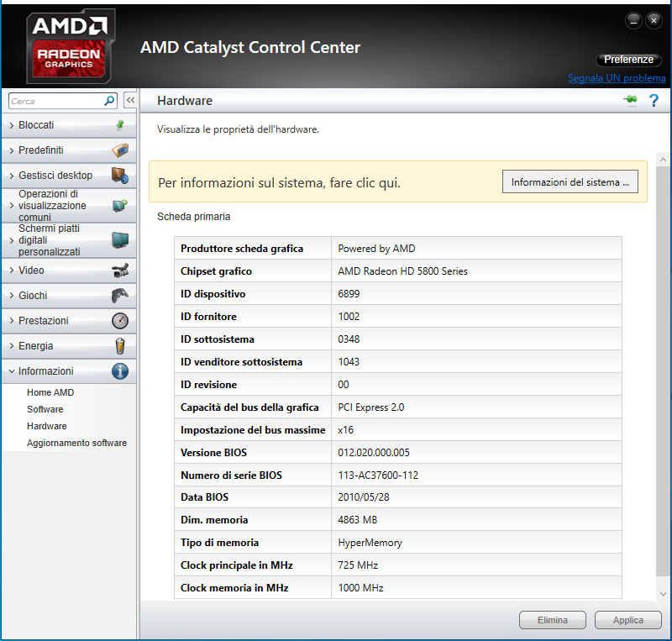Screen dimensions: 672x641
Task: Expand the Giochi section
Action: (x=69, y=296)
